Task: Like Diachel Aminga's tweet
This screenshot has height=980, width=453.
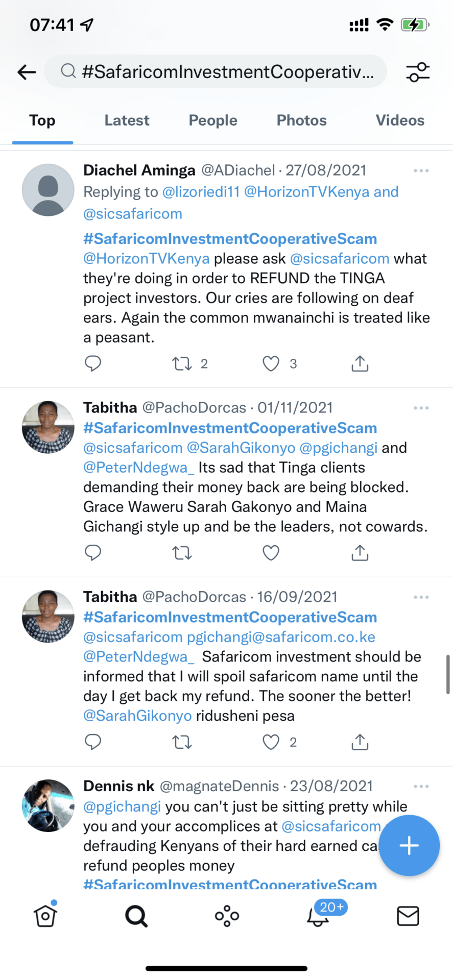Action: point(271,364)
